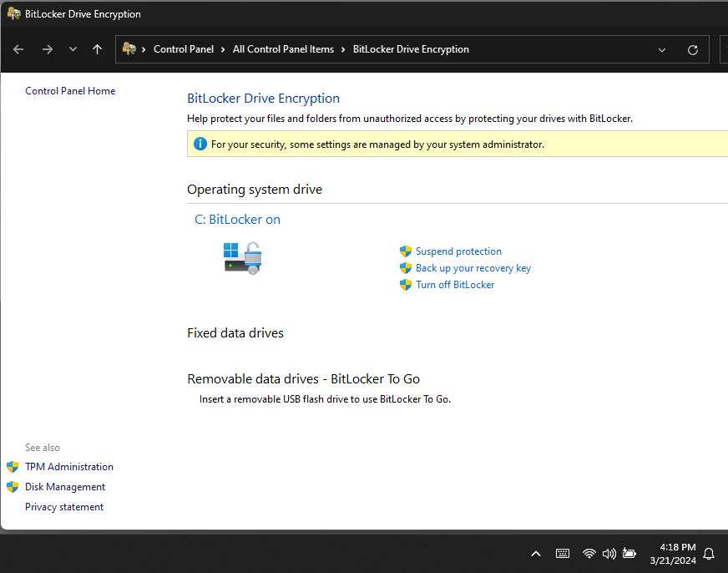Open Disk Management link
The image size is (728, 573).
click(x=65, y=487)
